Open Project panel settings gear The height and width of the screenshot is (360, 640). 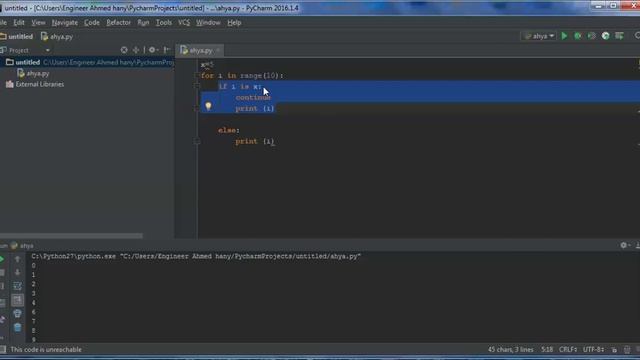[153, 50]
